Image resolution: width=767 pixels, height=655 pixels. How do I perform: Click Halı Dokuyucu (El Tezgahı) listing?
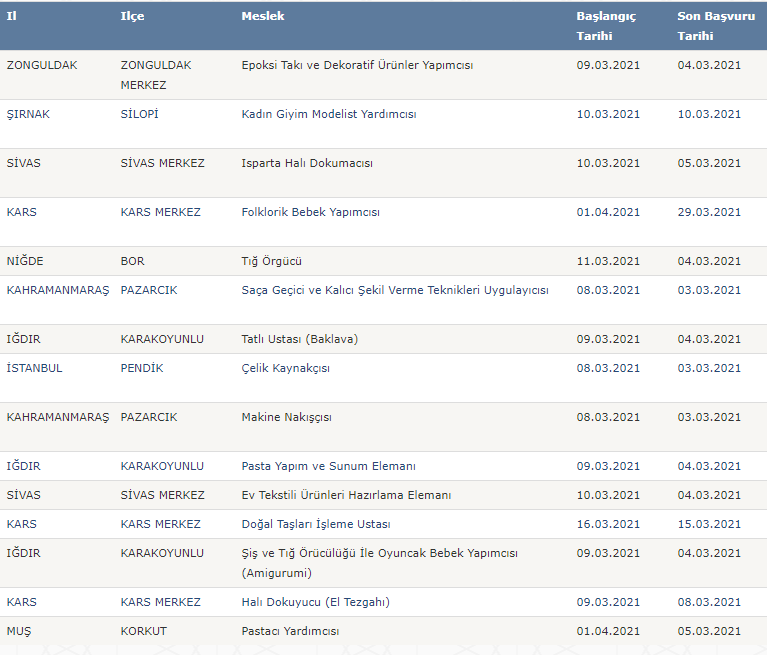coord(316,602)
